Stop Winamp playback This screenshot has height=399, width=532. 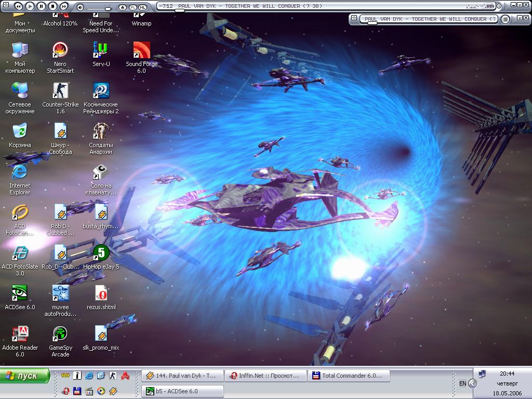tap(52, 6)
